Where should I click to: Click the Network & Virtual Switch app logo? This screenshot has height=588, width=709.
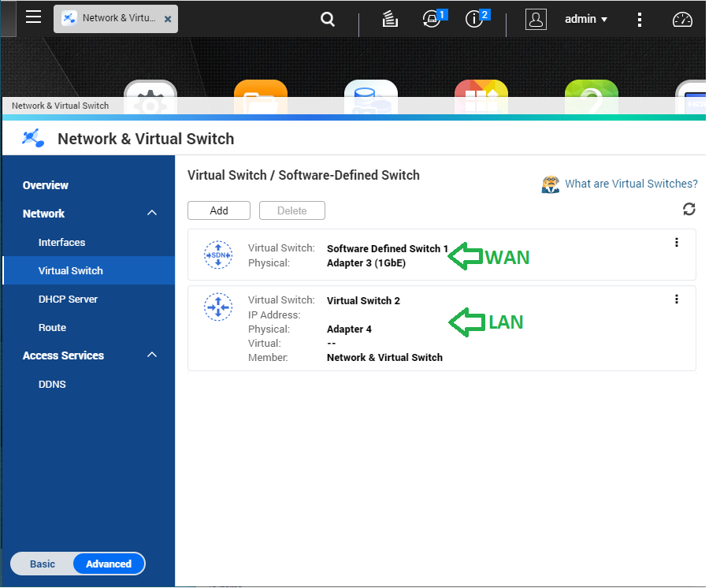[33, 139]
